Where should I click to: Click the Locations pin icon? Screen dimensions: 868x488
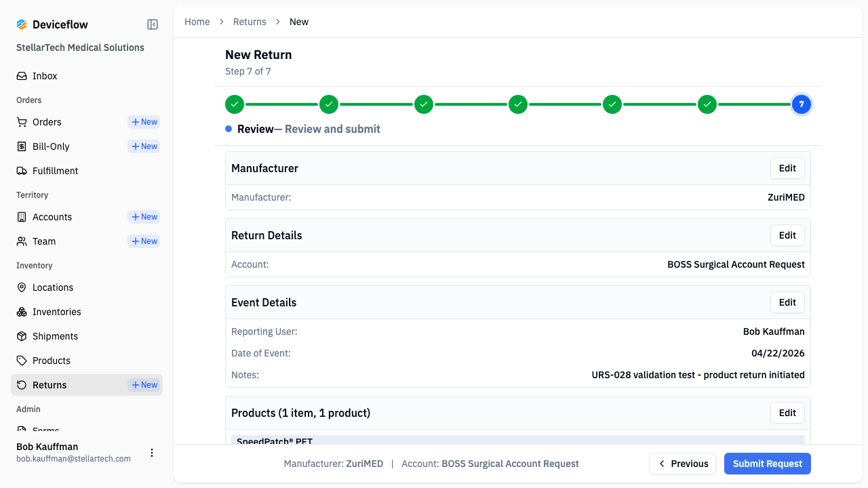click(x=22, y=287)
